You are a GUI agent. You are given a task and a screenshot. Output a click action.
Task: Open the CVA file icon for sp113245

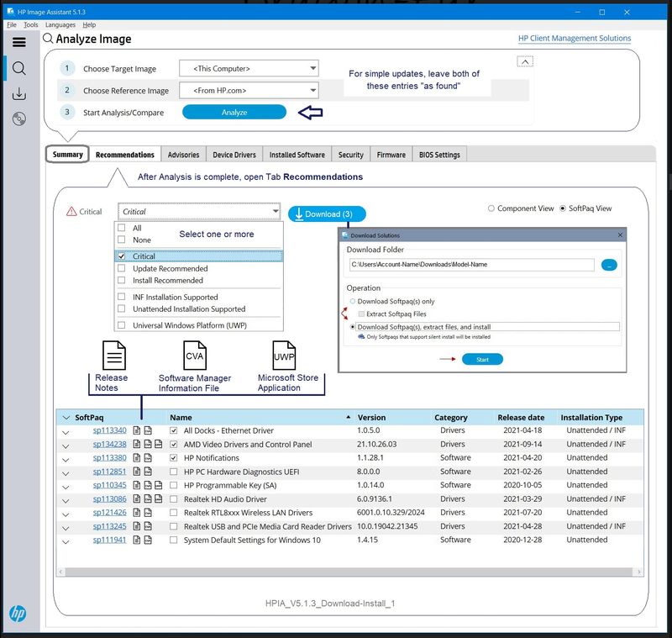tap(148, 526)
